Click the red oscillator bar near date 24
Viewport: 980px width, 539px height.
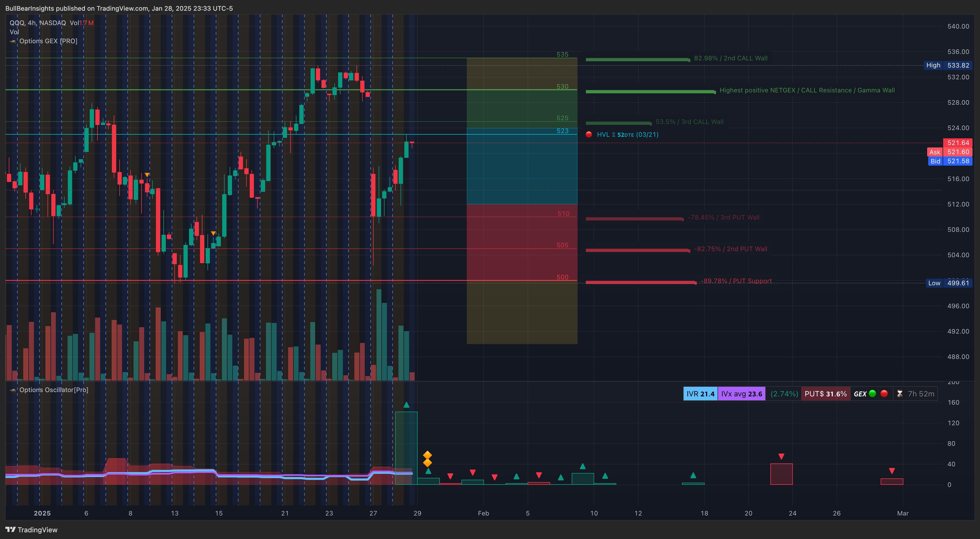point(781,474)
